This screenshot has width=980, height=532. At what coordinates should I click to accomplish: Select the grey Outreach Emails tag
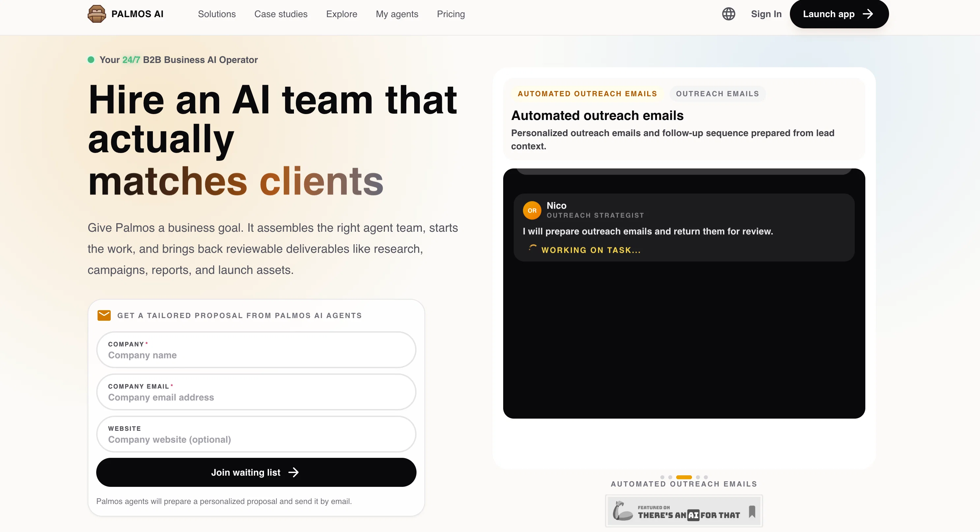(x=717, y=94)
